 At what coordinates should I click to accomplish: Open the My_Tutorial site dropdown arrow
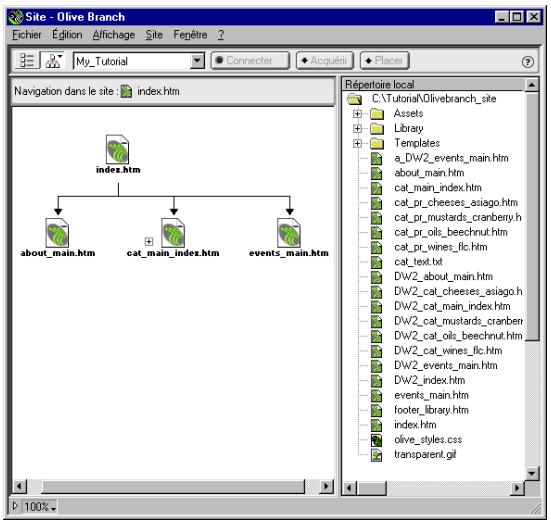click(197, 61)
